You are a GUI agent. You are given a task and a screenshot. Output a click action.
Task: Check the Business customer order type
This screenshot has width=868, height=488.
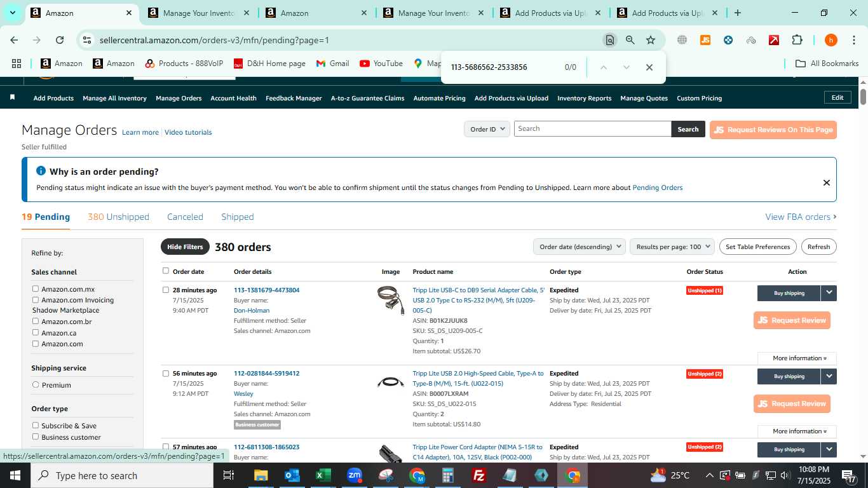point(36,437)
